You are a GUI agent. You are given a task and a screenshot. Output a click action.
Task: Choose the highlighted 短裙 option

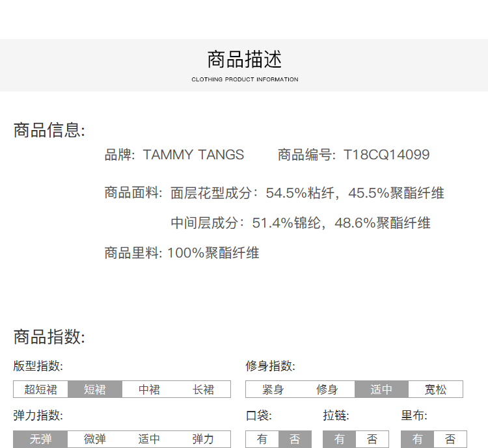pyautogui.click(x=95, y=389)
